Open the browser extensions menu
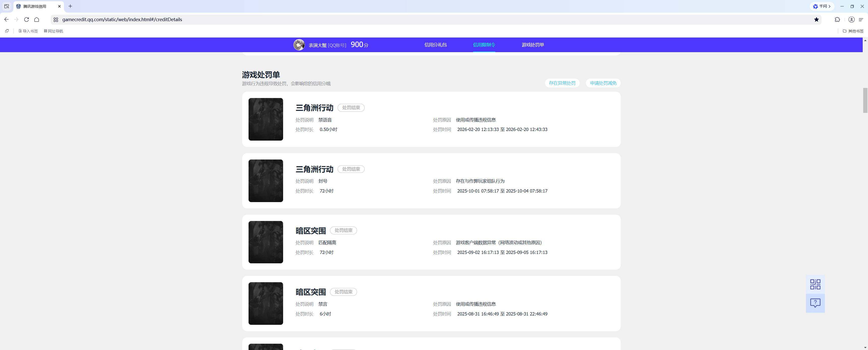 (837, 19)
